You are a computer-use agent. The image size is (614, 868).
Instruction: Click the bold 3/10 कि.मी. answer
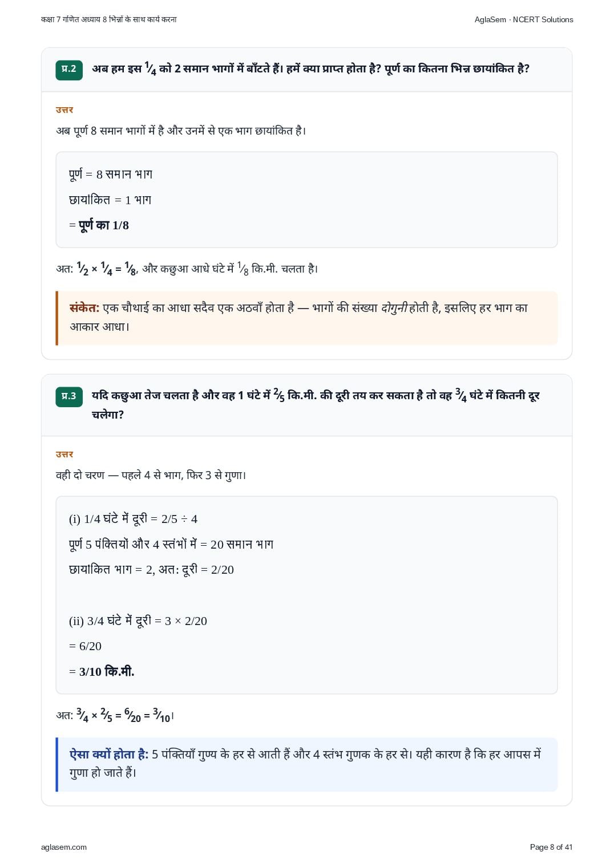tap(107, 672)
